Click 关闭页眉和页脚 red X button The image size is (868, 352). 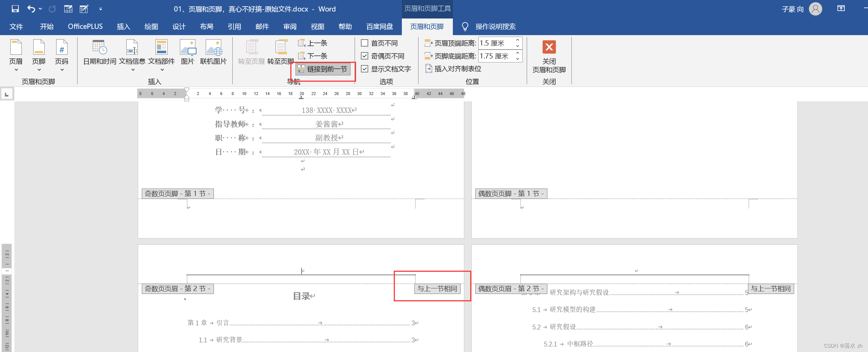click(549, 47)
